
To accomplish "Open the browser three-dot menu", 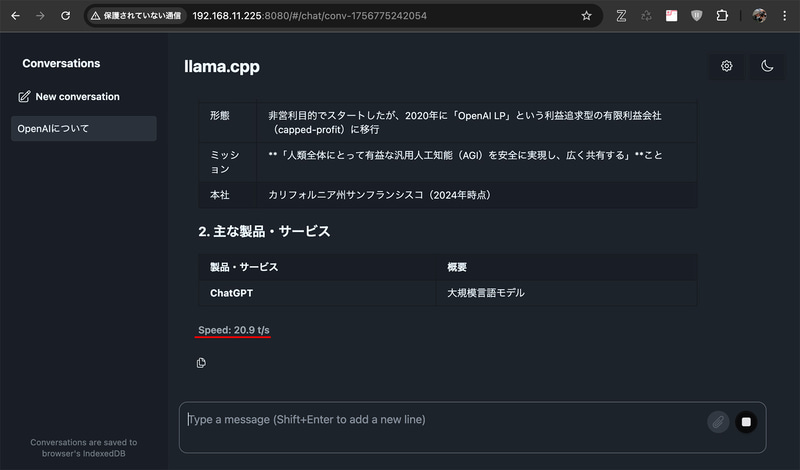I will pos(785,16).
